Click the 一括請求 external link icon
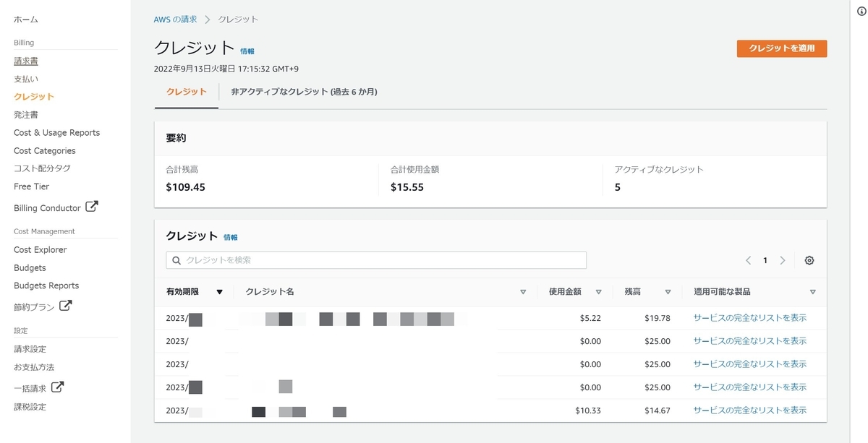The image size is (868, 443). click(x=57, y=387)
